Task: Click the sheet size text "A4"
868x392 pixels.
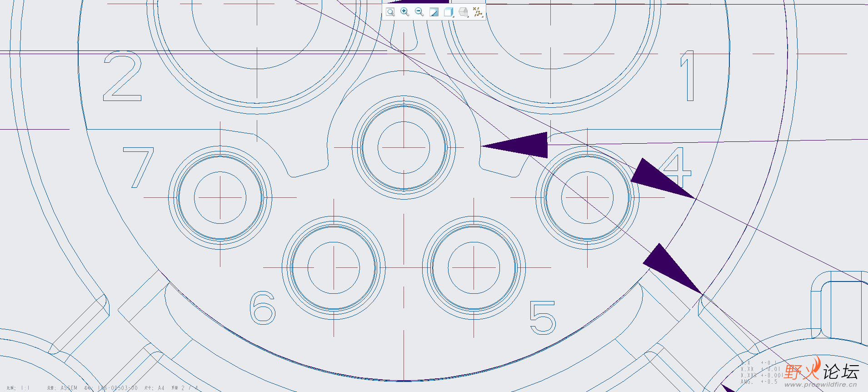Action: pos(161,388)
